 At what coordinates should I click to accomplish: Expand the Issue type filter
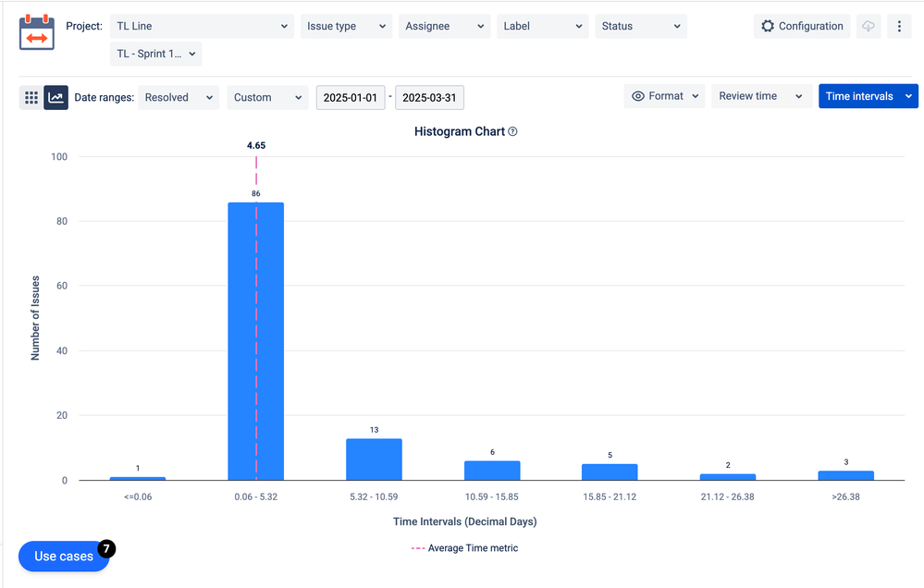click(x=346, y=27)
